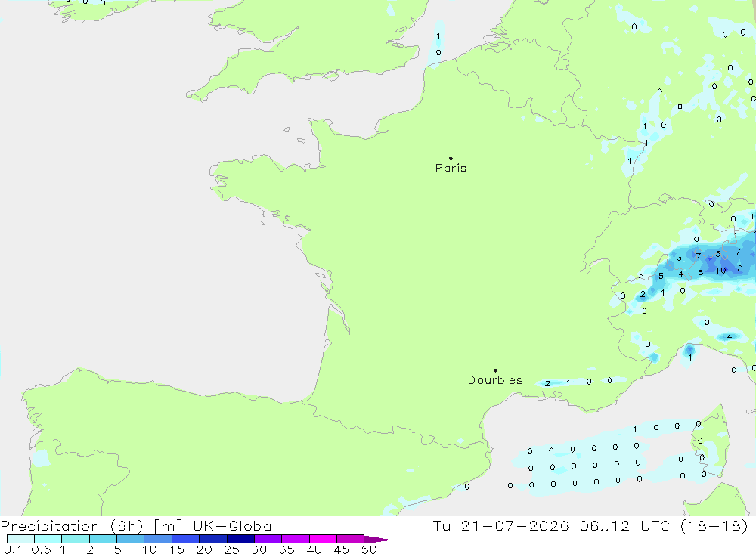Pick the 45–50 legend color swatch
Viewport: 756px width, 554px height.
pos(351,539)
